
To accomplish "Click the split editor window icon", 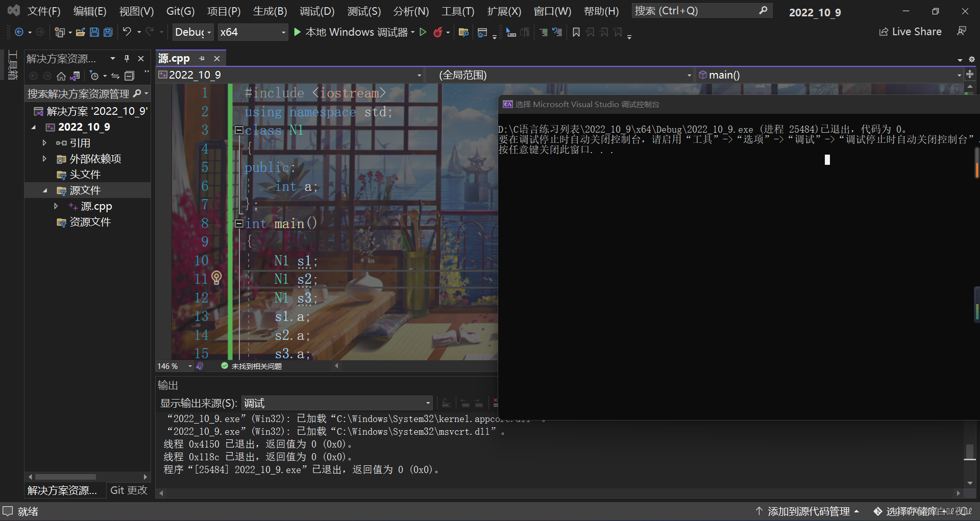I will (x=970, y=75).
